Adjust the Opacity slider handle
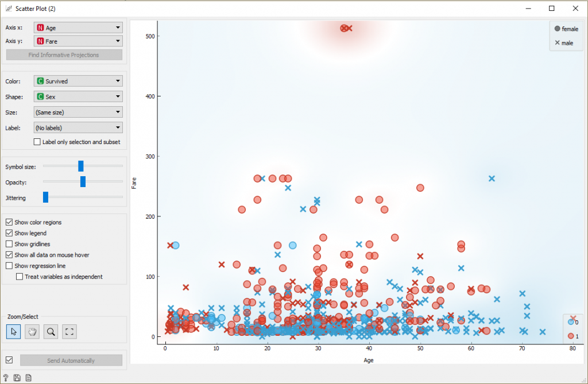 (x=83, y=181)
